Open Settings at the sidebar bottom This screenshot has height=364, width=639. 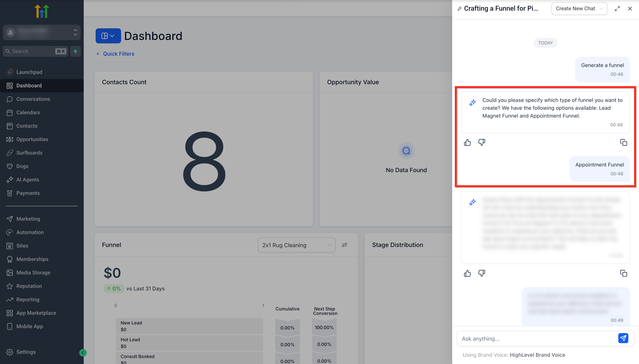(x=26, y=352)
